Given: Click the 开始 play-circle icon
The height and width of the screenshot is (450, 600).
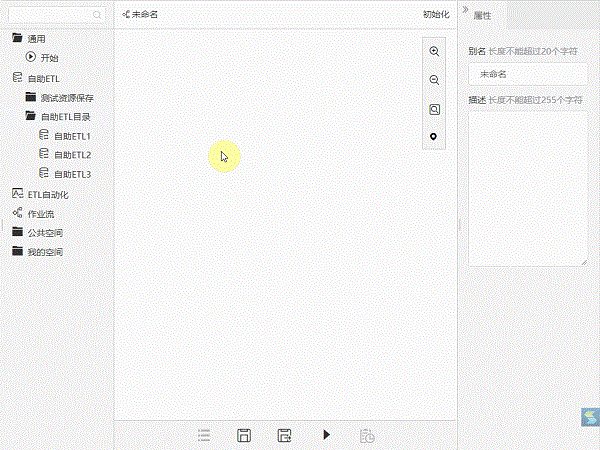Looking at the screenshot, I should coord(31,57).
